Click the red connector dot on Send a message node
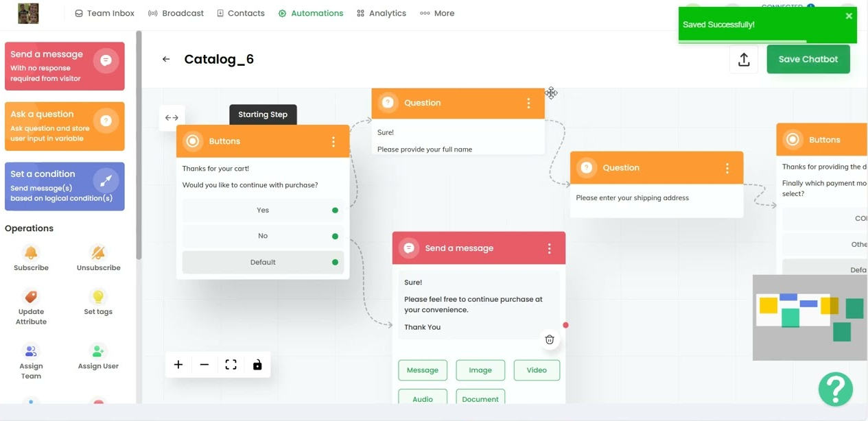 coord(565,325)
